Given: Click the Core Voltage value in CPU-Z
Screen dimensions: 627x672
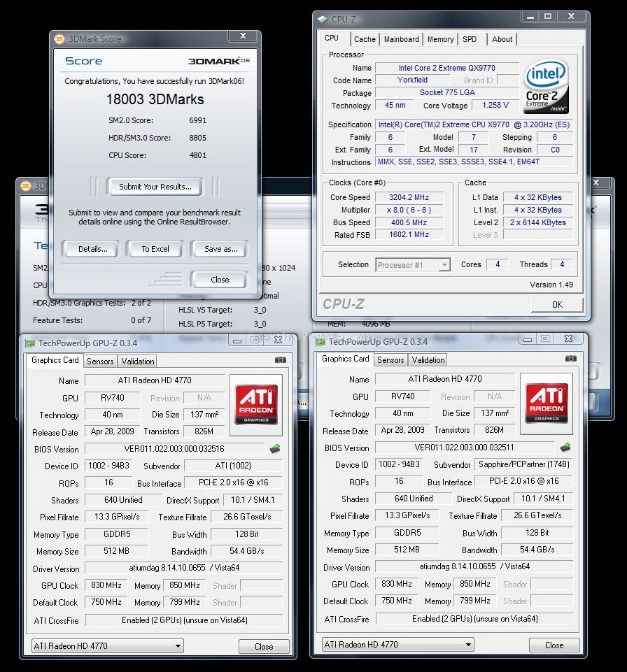Looking at the screenshot, I should (495, 105).
